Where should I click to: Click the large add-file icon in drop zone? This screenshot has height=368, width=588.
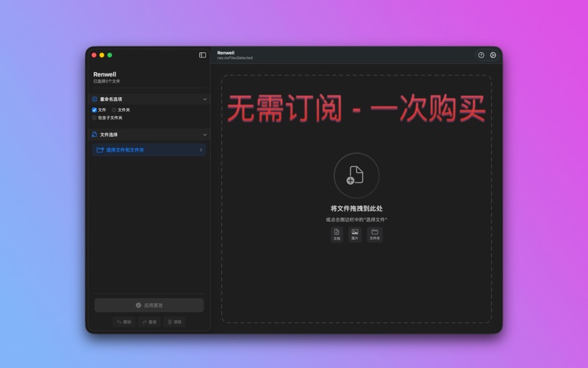[356, 175]
